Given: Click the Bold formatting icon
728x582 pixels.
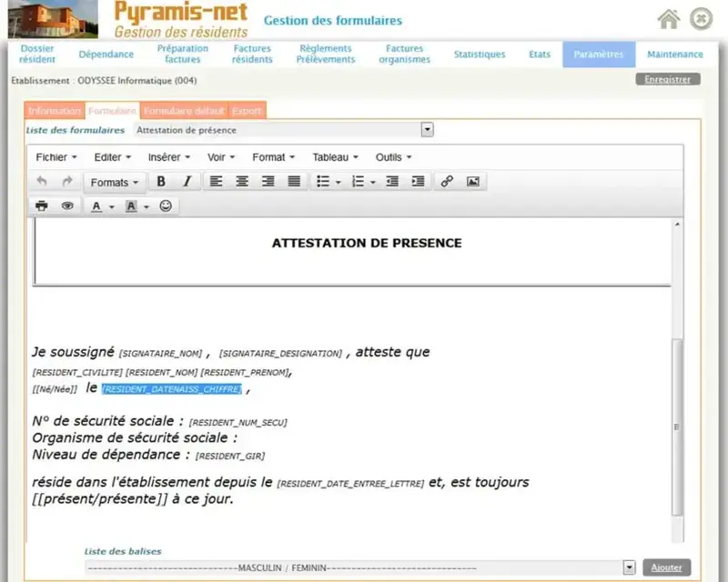Looking at the screenshot, I should click(161, 182).
